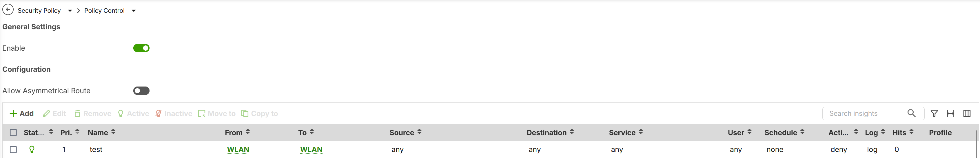Click the Security Policy breadcrumb item
The image size is (980, 158).
39,11
